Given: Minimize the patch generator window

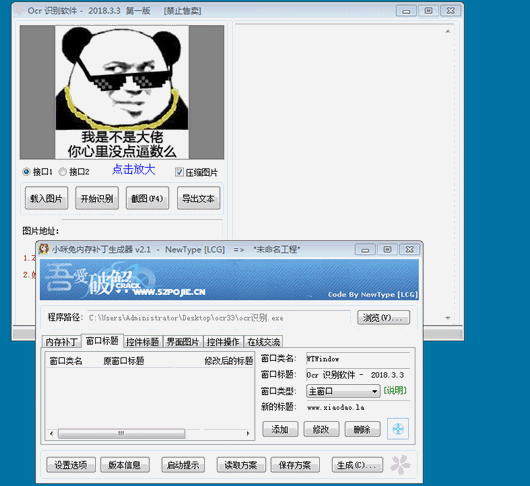Looking at the screenshot, I should click(x=365, y=249).
